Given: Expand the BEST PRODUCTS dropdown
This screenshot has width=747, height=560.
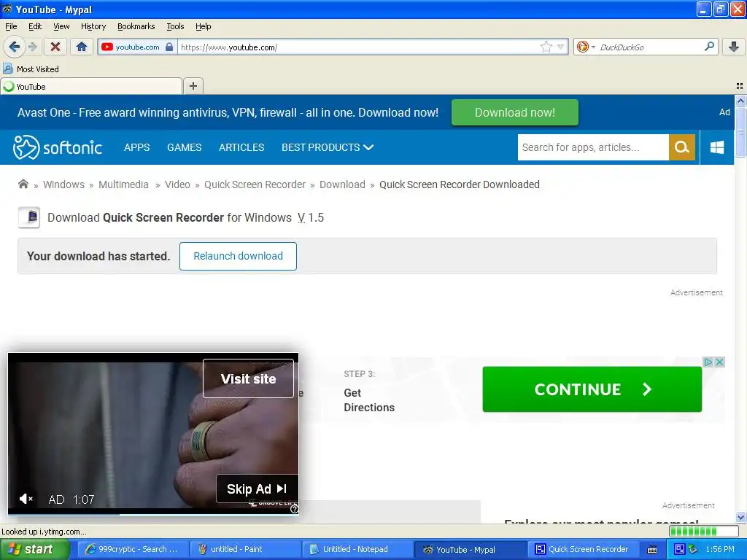Looking at the screenshot, I should (328, 147).
